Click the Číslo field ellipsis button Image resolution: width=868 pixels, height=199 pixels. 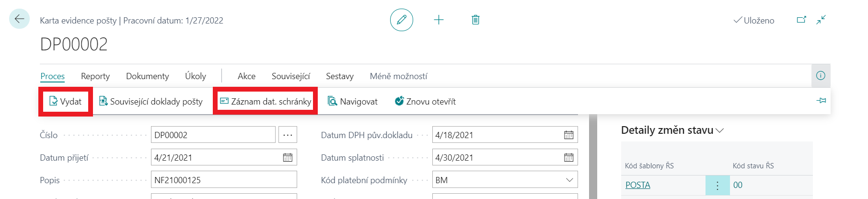[288, 135]
